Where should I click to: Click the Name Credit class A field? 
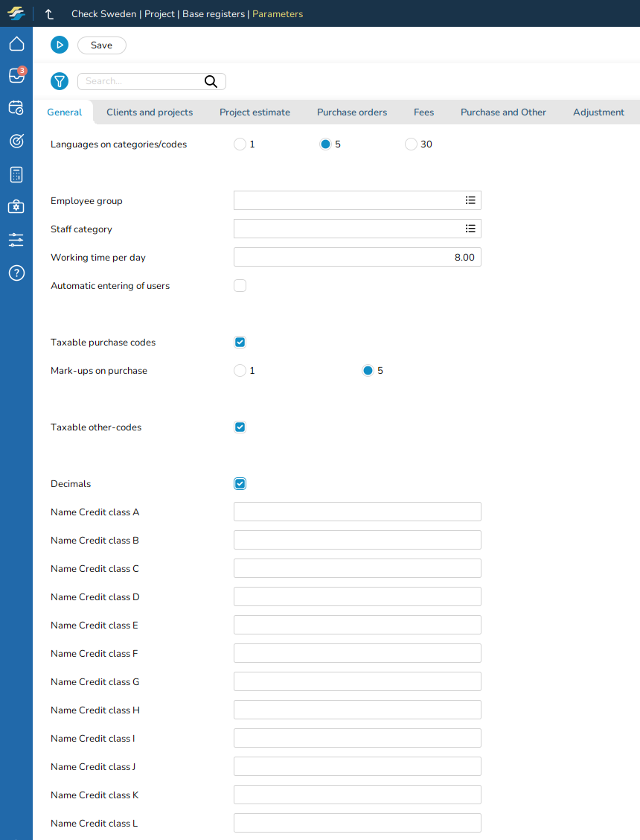pyautogui.click(x=357, y=512)
